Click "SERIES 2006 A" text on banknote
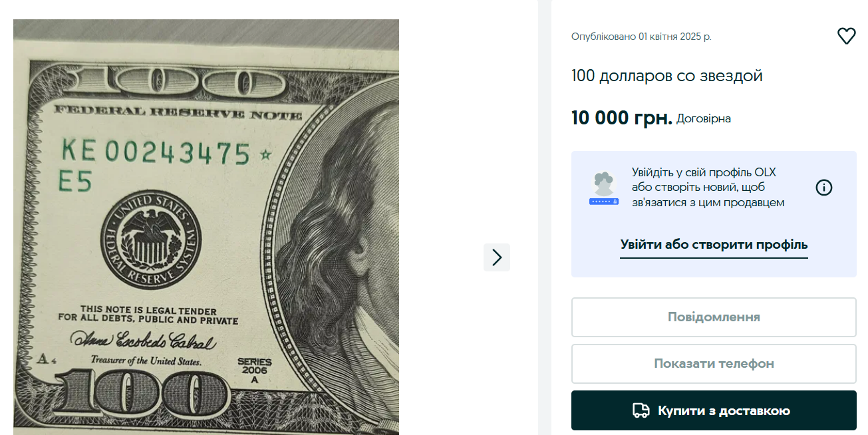The image size is (868, 435). click(255, 370)
